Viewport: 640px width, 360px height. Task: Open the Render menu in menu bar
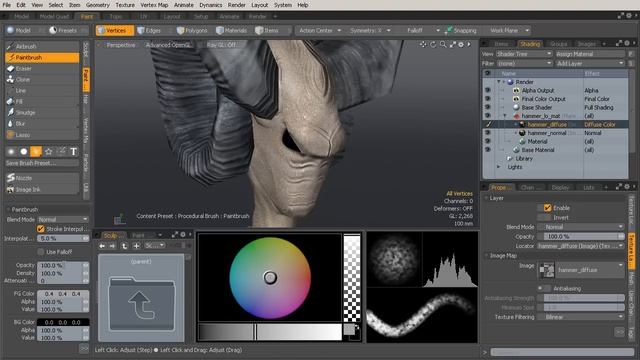tap(237, 5)
